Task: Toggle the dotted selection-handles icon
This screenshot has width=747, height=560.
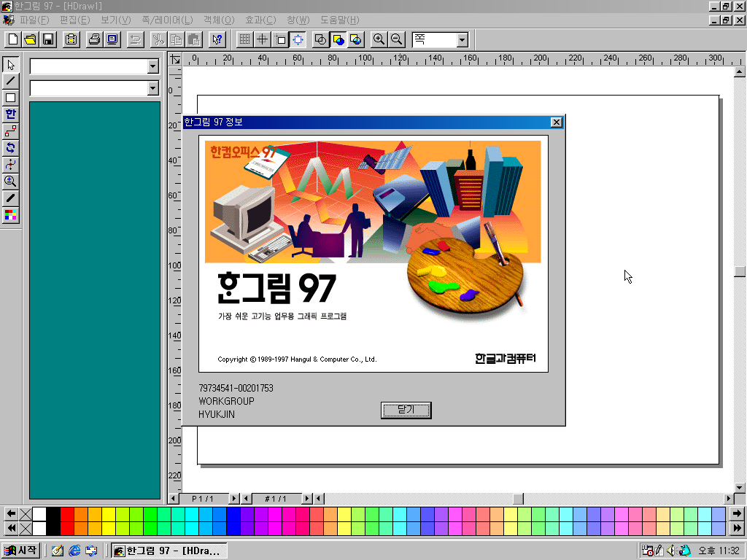Action: 298,39
